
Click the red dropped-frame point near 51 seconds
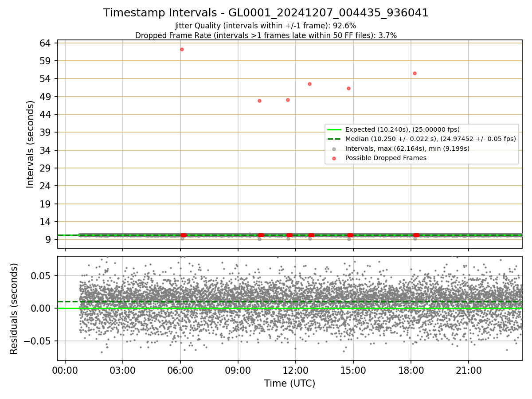(348, 88)
